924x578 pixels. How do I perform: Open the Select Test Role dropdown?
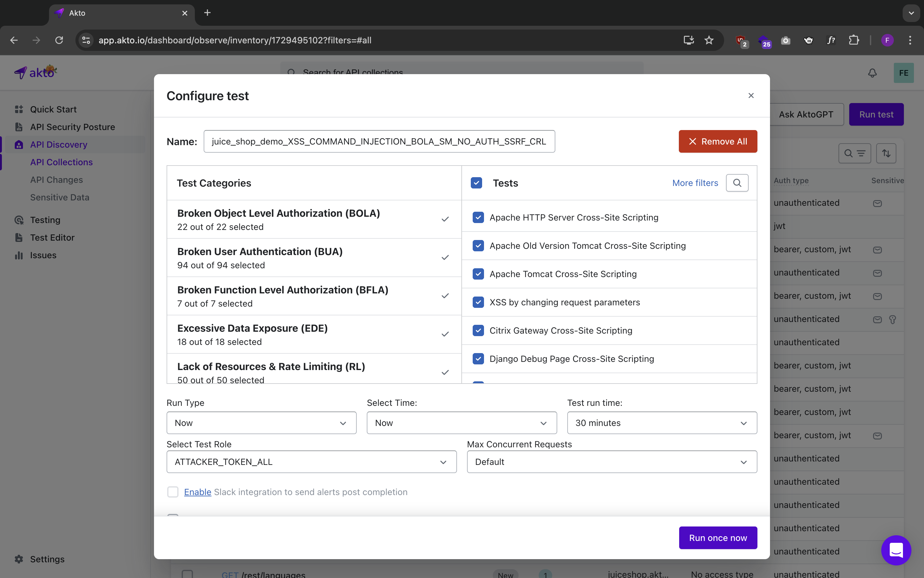pyautogui.click(x=311, y=462)
